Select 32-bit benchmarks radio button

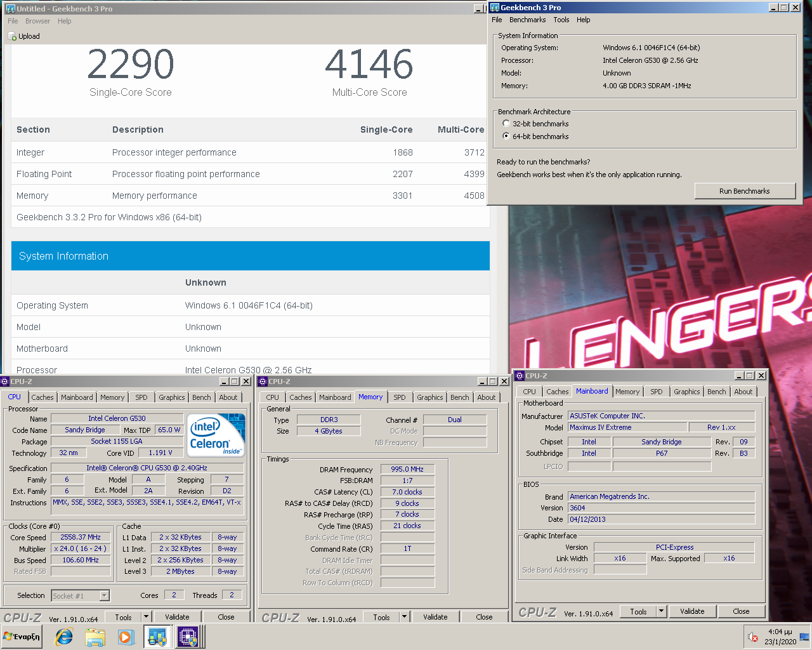coord(506,123)
